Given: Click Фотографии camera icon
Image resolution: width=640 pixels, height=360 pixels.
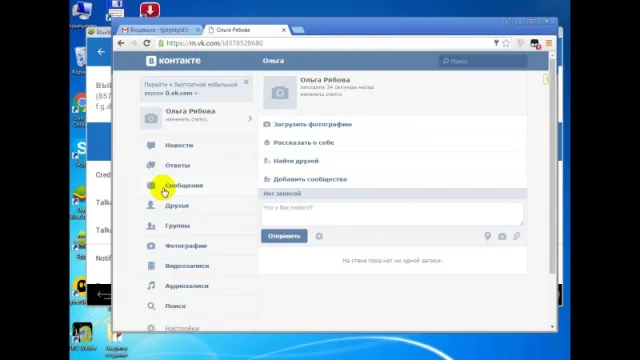Looking at the screenshot, I should (x=151, y=246).
